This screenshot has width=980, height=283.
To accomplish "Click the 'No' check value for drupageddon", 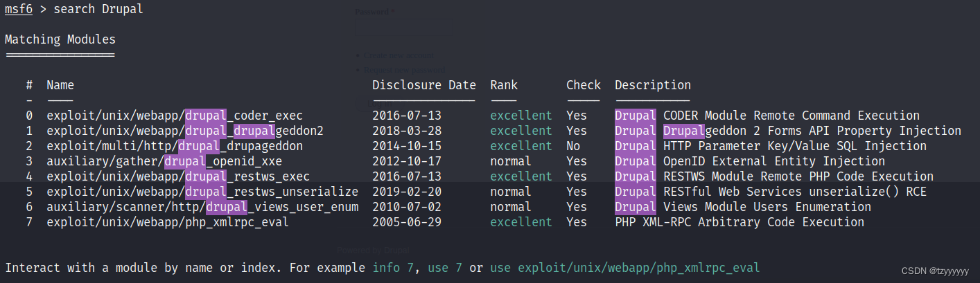I will [x=573, y=146].
